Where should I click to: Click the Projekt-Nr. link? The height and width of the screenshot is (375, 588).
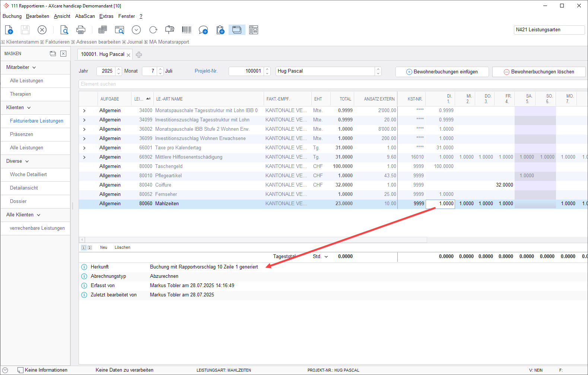pos(206,71)
